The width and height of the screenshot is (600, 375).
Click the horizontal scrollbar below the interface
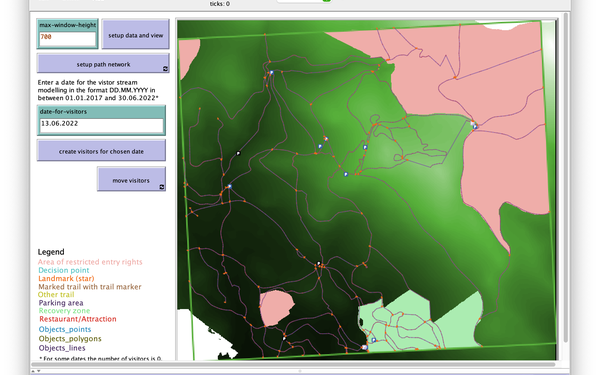(293, 365)
